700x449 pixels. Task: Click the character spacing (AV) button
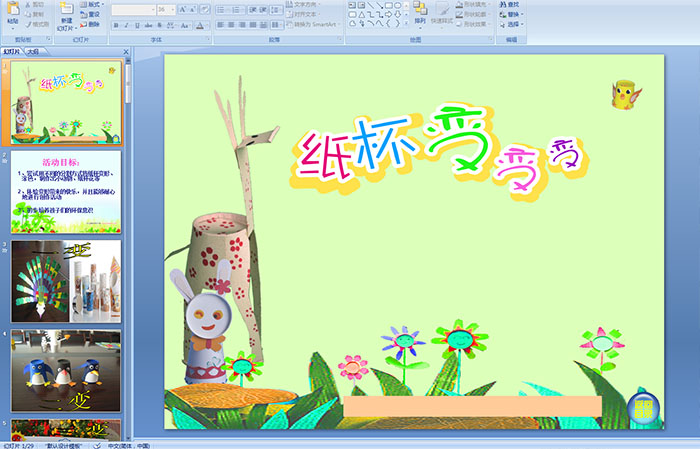point(172,25)
